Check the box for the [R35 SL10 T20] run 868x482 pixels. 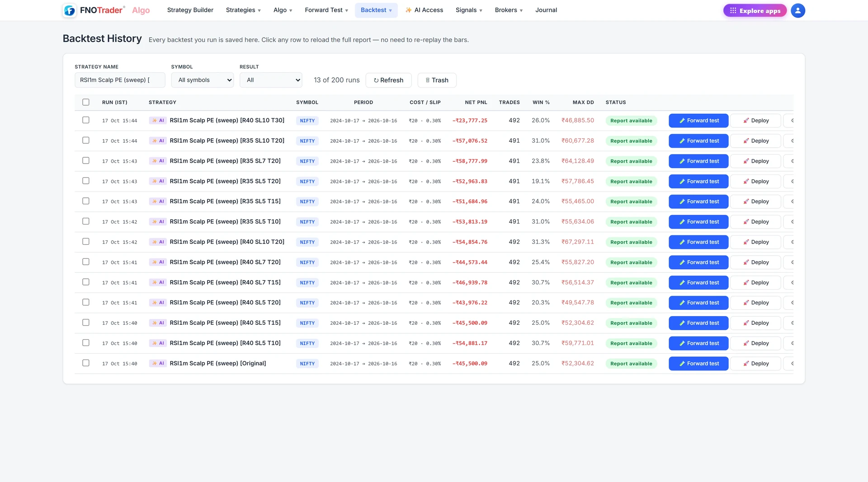coord(86,140)
